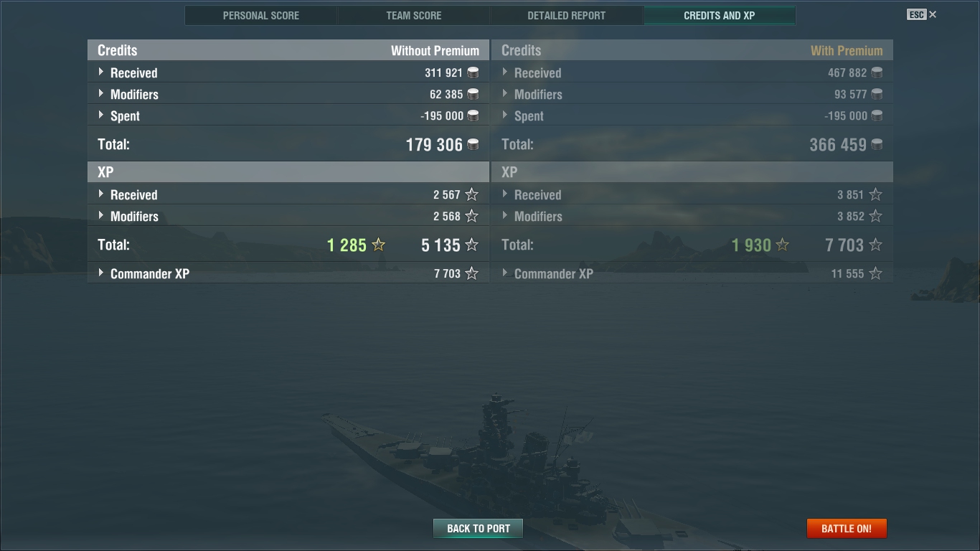Open the Detailed Report tab
The image size is (980, 551).
coord(567,15)
